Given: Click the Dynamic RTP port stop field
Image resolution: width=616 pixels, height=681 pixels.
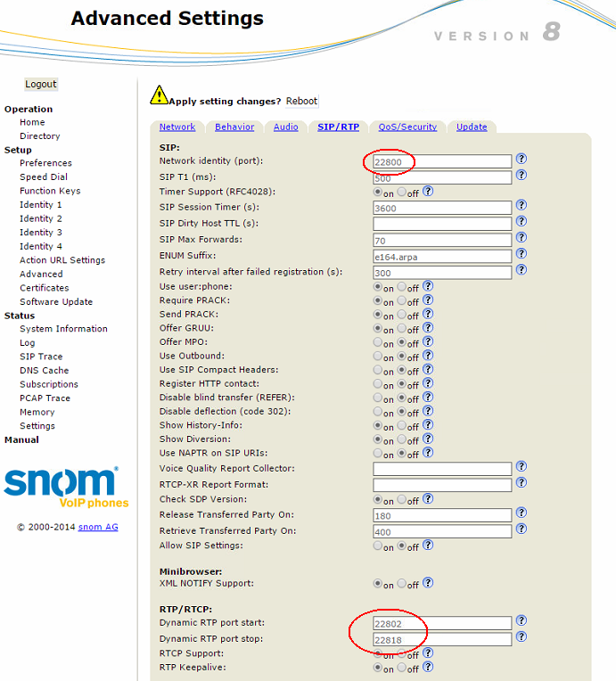Looking at the screenshot, I should [x=442, y=639].
